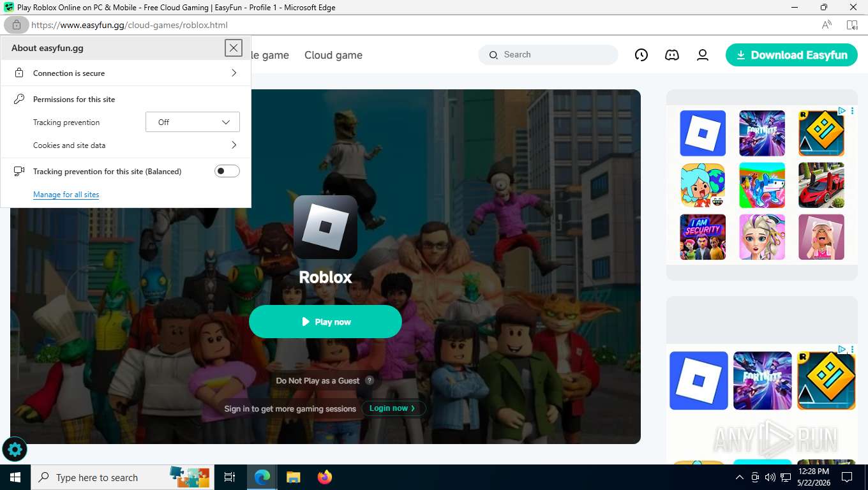Toggle Tracking prevention for this site switch
Screen dimensions: 868x490
click(x=227, y=171)
